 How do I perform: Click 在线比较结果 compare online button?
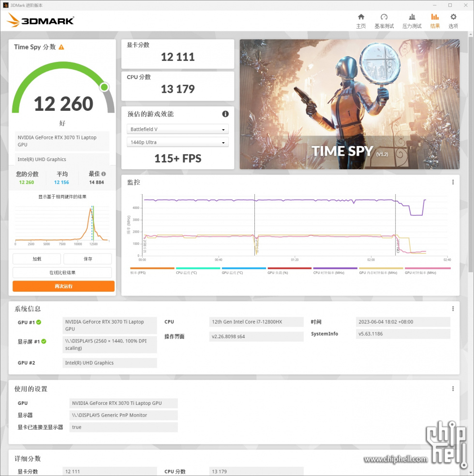[62, 273]
